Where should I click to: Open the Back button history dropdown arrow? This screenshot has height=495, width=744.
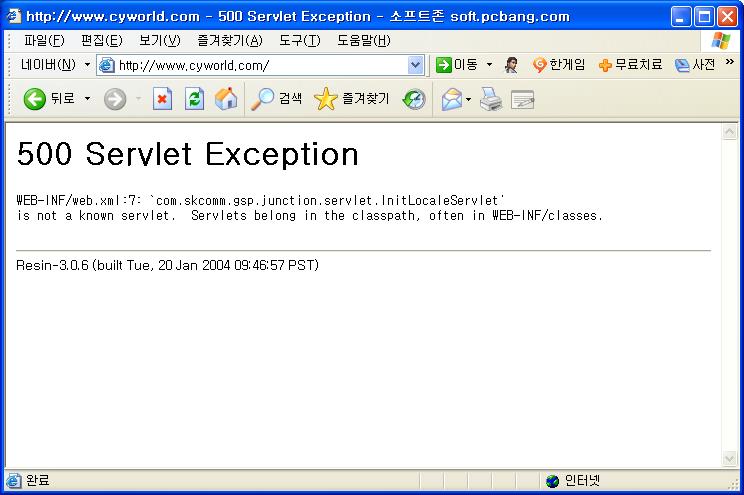click(x=87, y=98)
